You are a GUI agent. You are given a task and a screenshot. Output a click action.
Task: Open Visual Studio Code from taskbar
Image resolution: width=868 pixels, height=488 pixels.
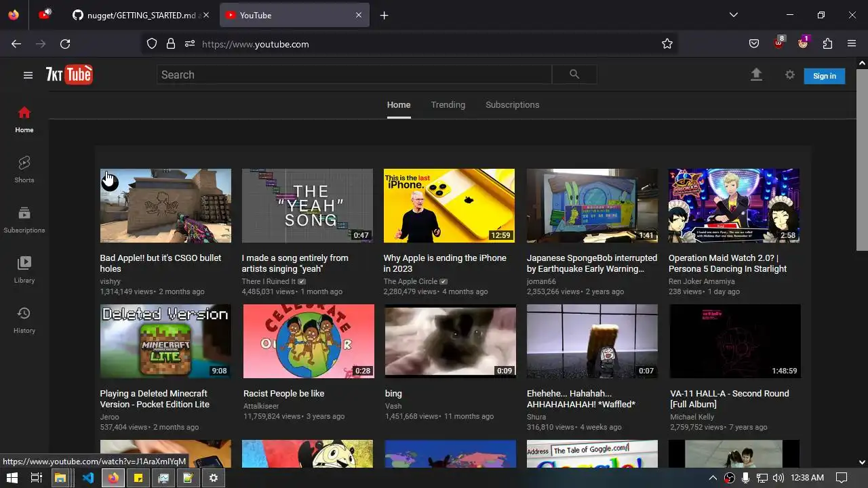tap(87, 478)
